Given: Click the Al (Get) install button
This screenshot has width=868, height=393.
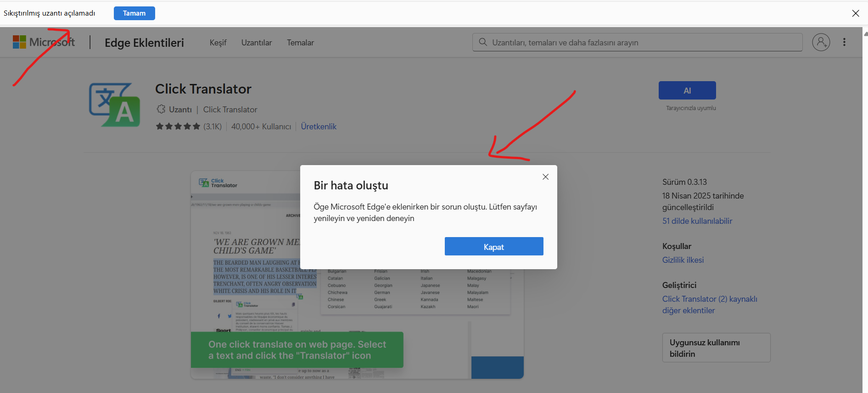Looking at the screenshot, I should (687, 90).
